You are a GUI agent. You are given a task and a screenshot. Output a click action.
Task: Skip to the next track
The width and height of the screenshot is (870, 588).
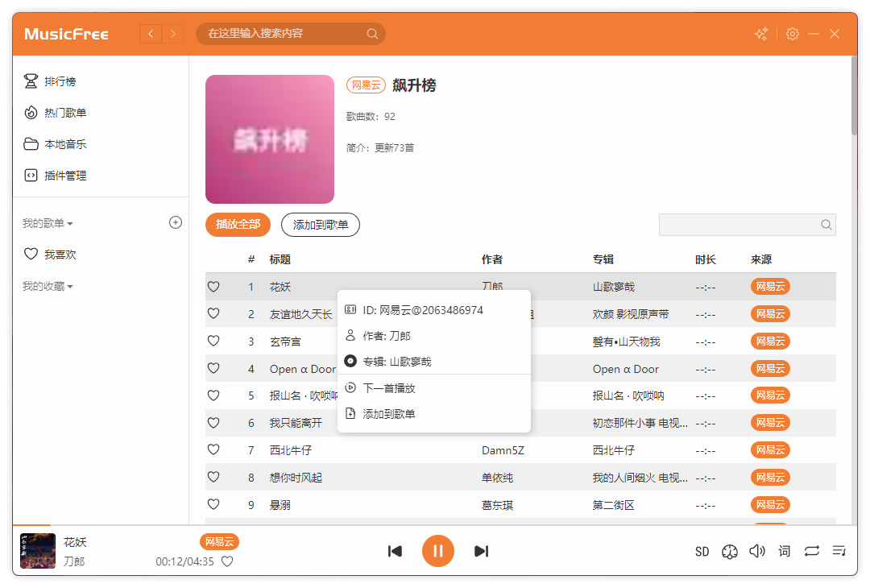[x=481, y=551]
